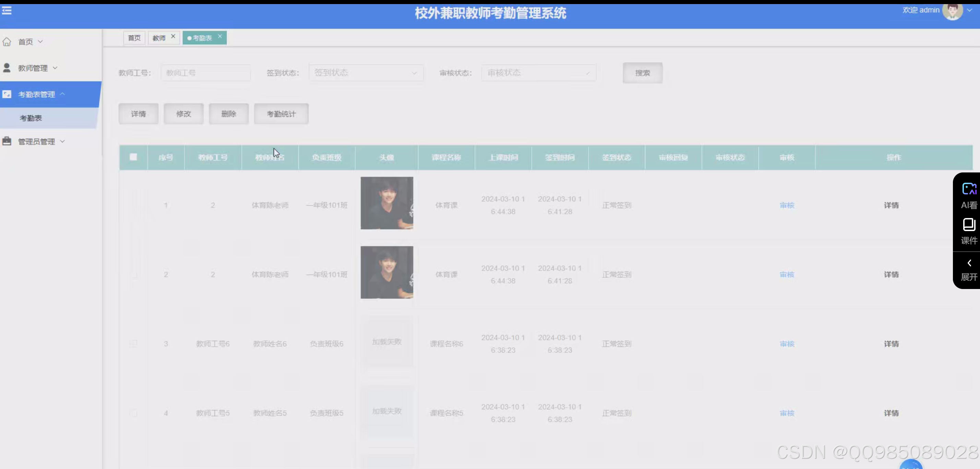The image size is (980, 469).
Task: Toggle the select-all checkbox in table header
Action: coord(133,157)
